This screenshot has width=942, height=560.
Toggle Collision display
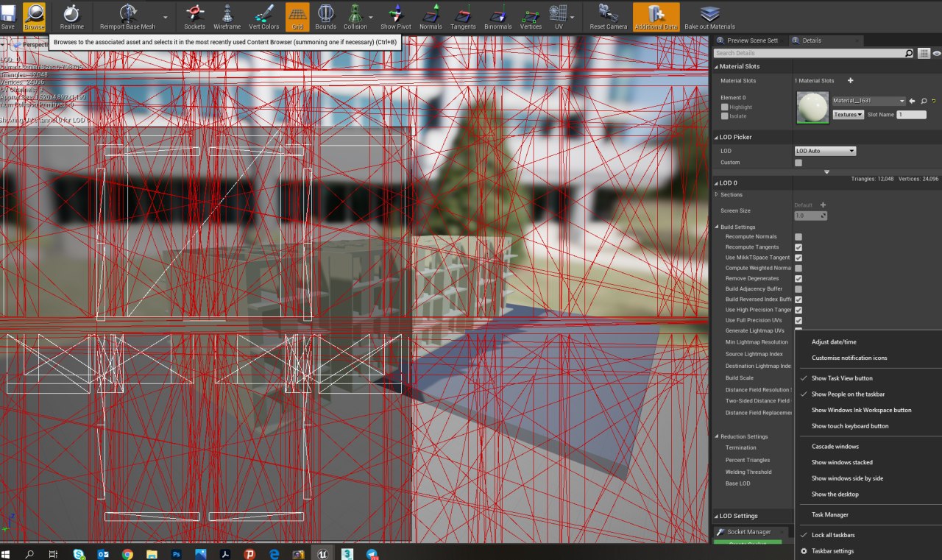coord(355,16)
